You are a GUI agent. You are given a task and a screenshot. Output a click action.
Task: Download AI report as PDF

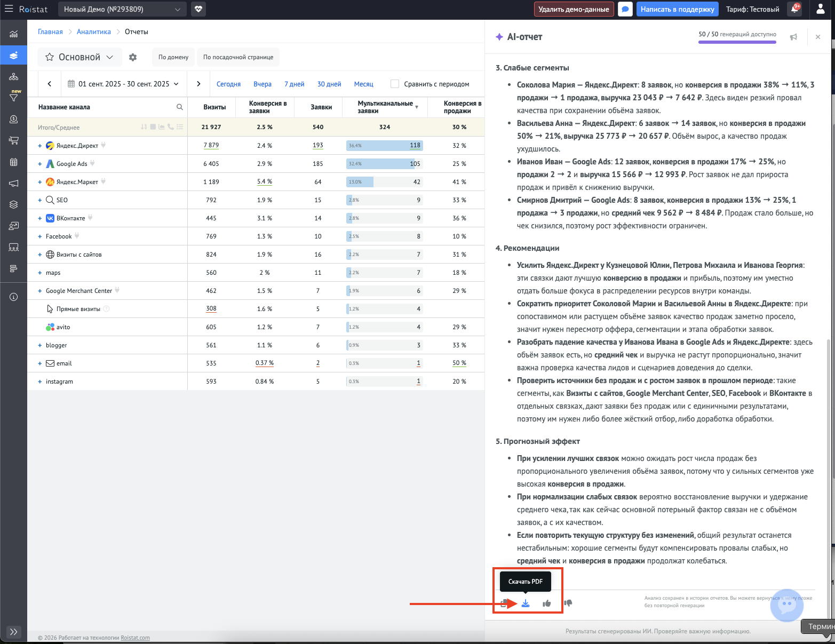coord(526,603)
